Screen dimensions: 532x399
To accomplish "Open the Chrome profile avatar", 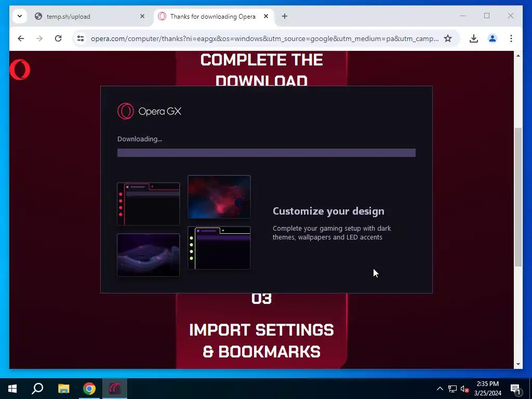I will point(493,38).
